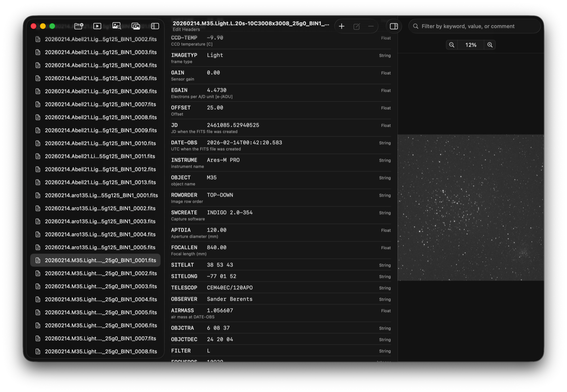Click the EGAIN value 4.4730

217,90
